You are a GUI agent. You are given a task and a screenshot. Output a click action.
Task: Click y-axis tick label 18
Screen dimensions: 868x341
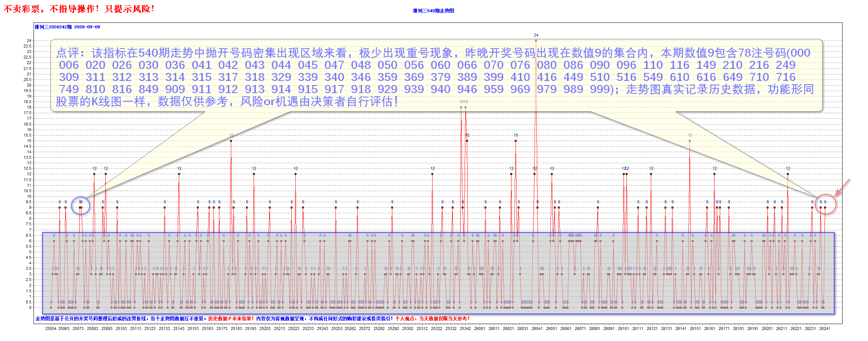click(x=29, y=107)
